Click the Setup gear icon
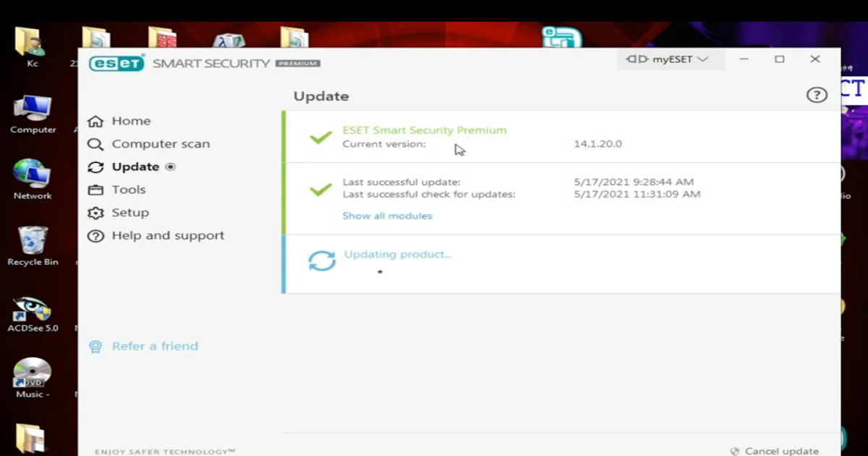The width and height of the screenshot is (868, 456). [95, 213]
